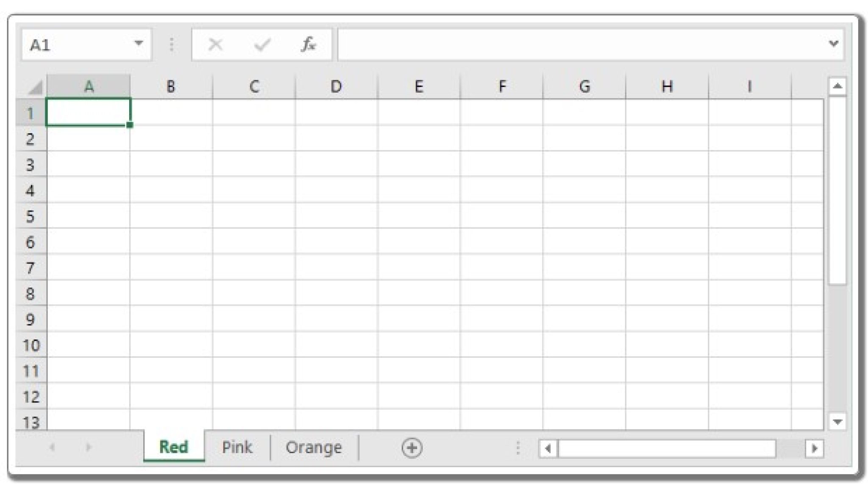
Task: Select cell A1 in the grid
Action: (x=88, y=112)
